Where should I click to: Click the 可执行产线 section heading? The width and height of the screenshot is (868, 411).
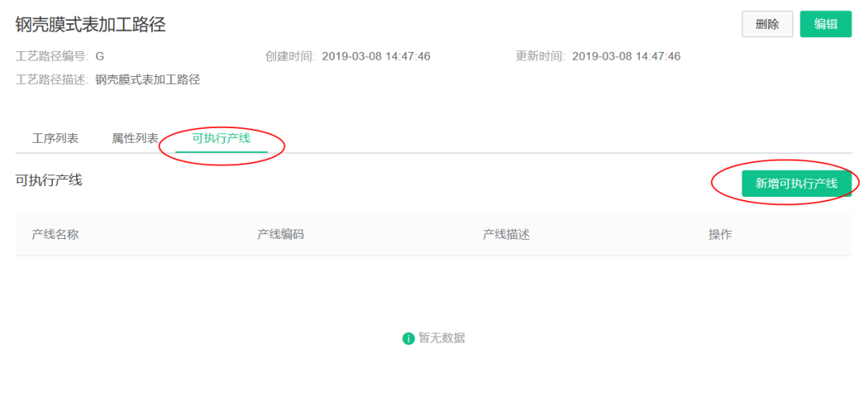(x=50, y=181)
